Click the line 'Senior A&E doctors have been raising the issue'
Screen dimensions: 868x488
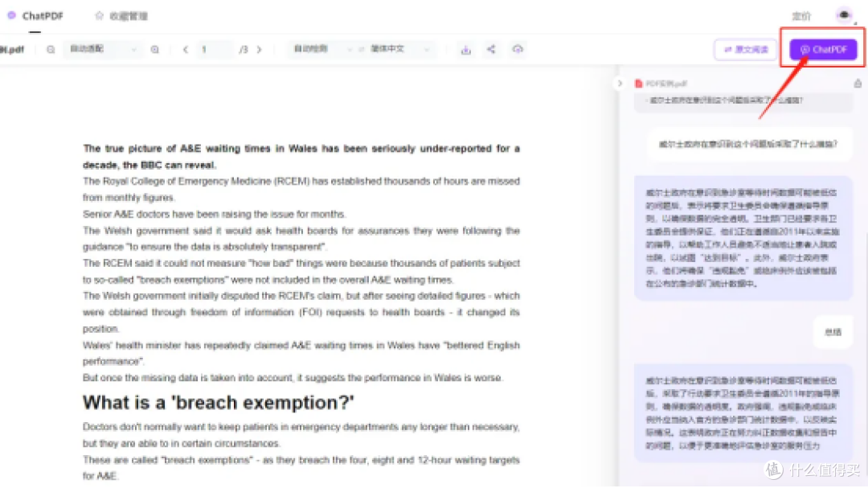[x=215, y=214]
